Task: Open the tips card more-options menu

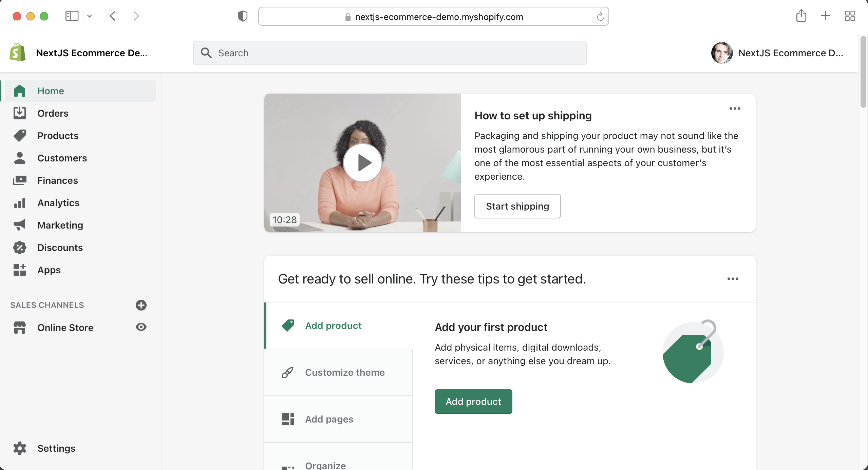Action: pyautogui.click(x=733, y=279)
